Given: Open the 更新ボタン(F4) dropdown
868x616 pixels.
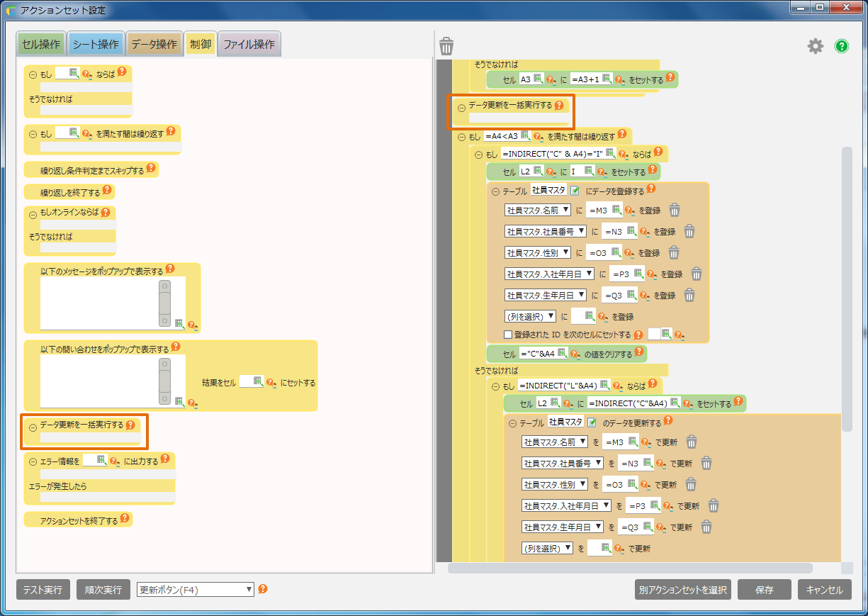Looking at the screenshot, I should pos(196,590).
